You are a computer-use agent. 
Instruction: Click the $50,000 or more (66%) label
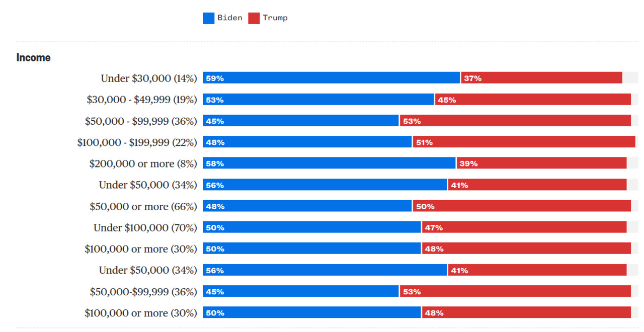coord(143,206)
